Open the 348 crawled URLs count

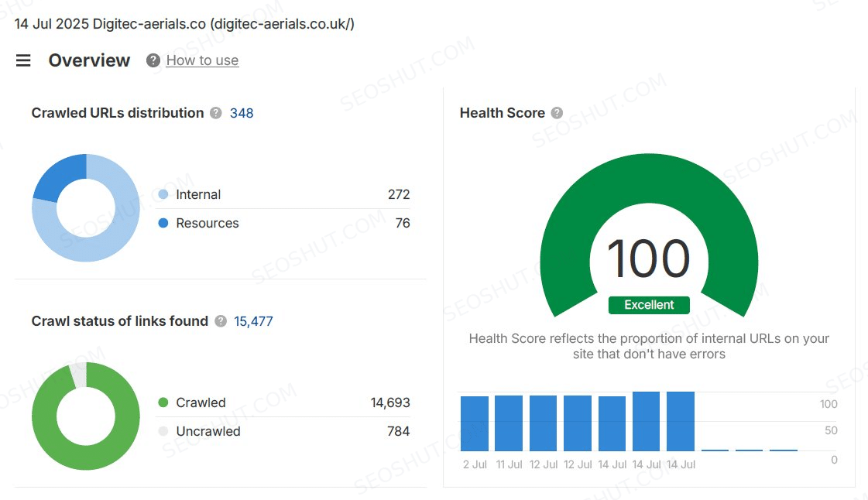(242, 113)
